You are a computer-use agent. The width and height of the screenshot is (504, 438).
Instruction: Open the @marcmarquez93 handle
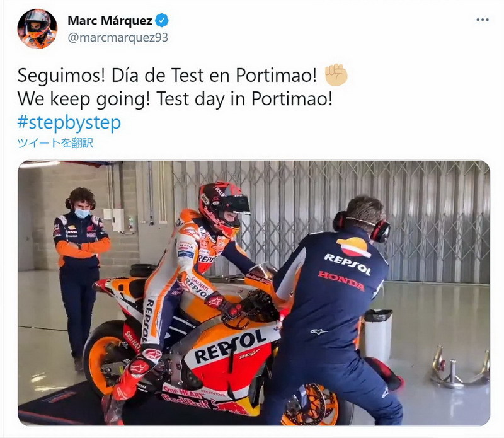[118, 38]
